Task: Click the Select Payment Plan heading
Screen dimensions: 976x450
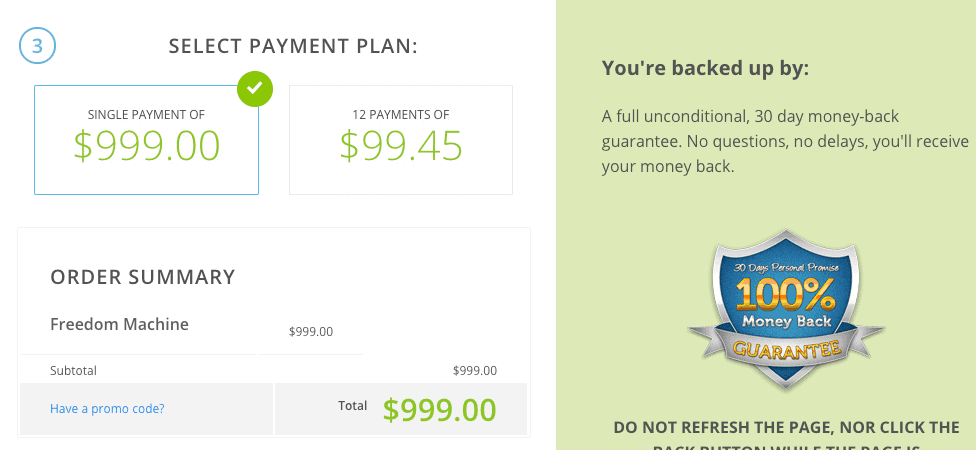Action: (x=293, y=46)
